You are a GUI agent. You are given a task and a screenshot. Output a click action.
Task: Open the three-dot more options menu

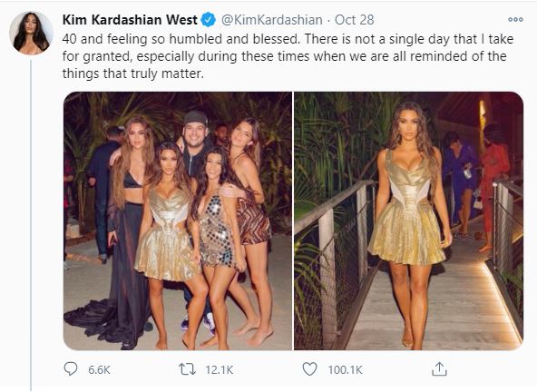pyautogui.click(x=515, y=20)
